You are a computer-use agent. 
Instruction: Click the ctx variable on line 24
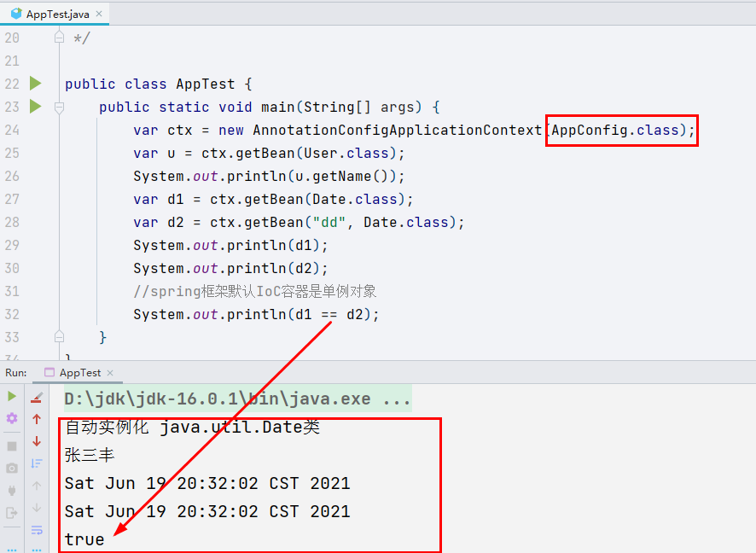(x=180, y=131)
